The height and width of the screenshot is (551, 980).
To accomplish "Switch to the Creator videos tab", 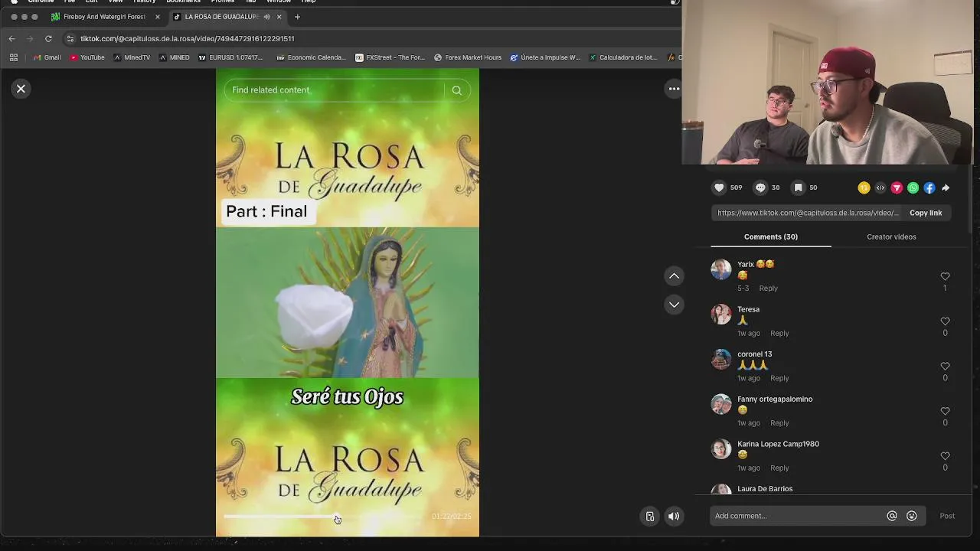I will [891, 236].
